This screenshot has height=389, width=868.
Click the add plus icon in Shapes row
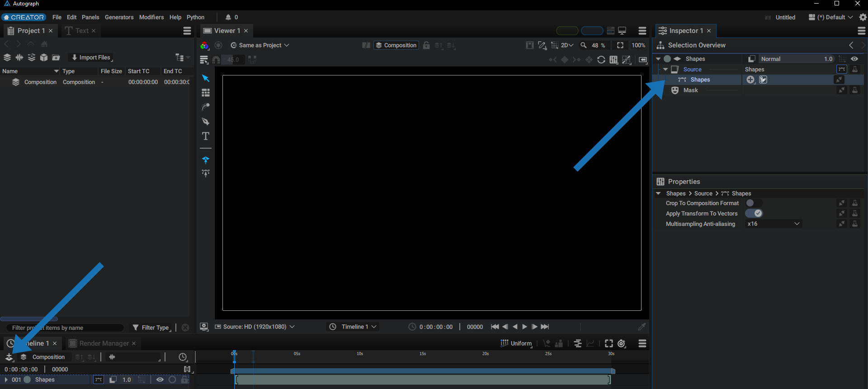point(750,80)
